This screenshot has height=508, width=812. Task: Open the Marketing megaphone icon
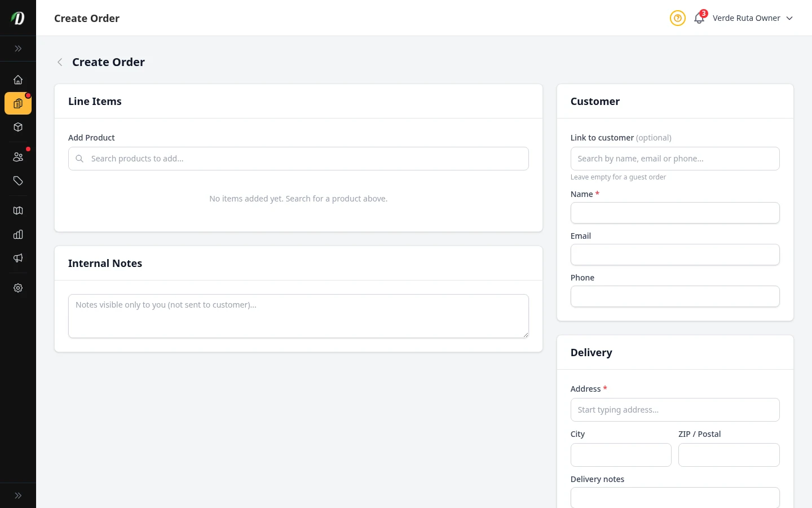(18, 258)
